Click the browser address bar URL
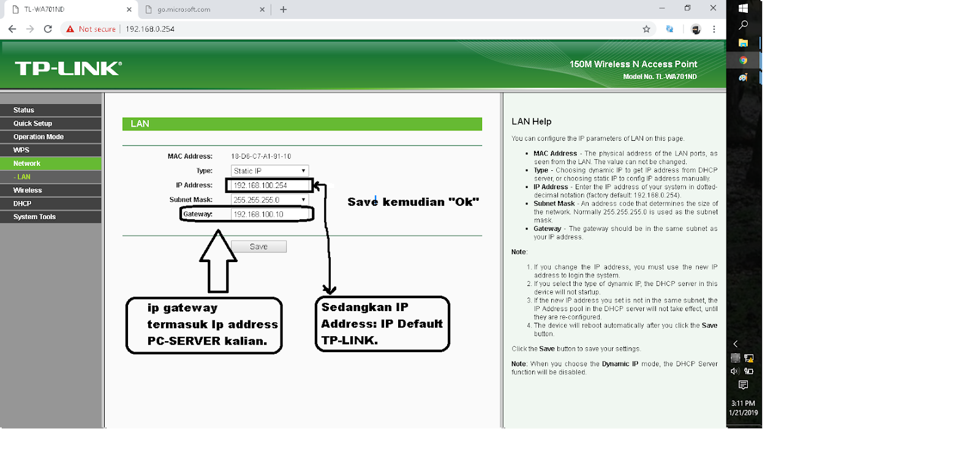980x463 pixels. (x=150, y=29)
